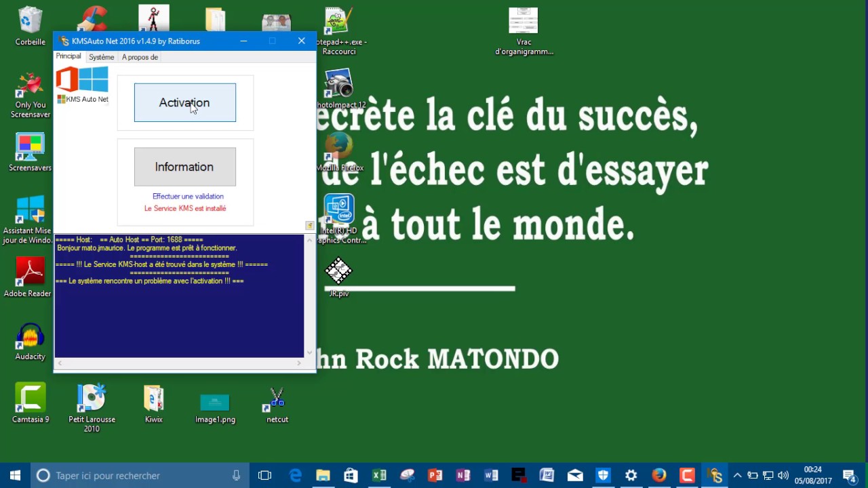Click the log's vertical scrollbar up arrow
The width and height of the screenshot is (868, 488).
[310, 240]
